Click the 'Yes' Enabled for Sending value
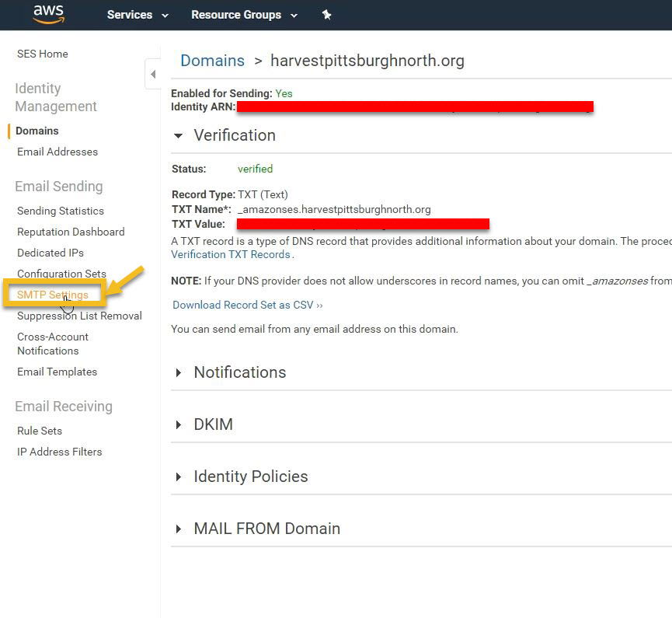This screenshot has height=618, width=672. click(284, 93)
